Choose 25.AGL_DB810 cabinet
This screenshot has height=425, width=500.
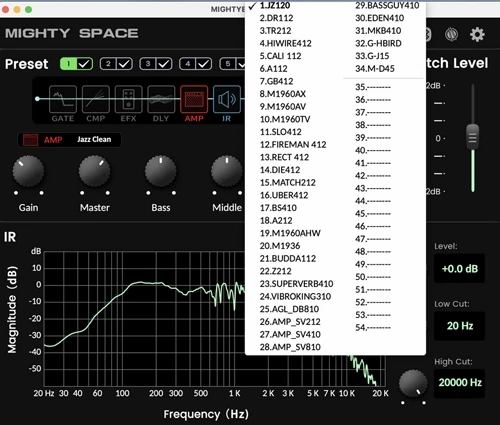289,309
